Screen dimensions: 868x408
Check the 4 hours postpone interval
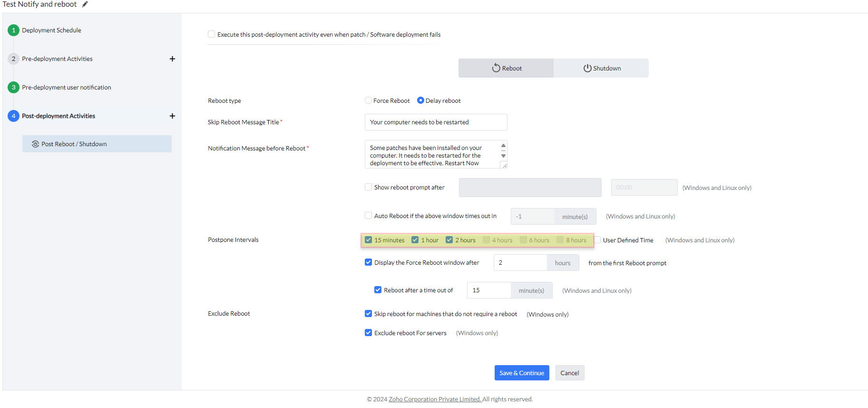[486, 240]
